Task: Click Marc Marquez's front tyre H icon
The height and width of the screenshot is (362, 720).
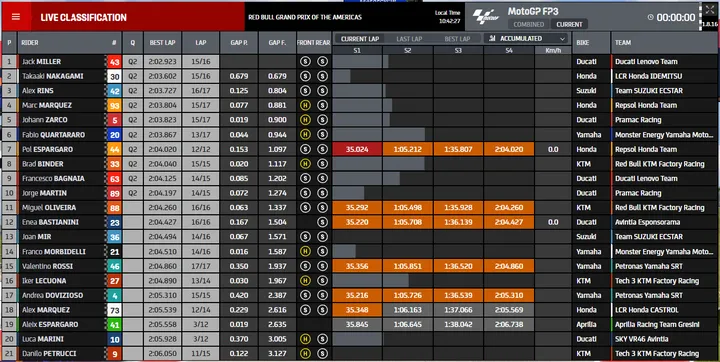Action: [305, 105]
